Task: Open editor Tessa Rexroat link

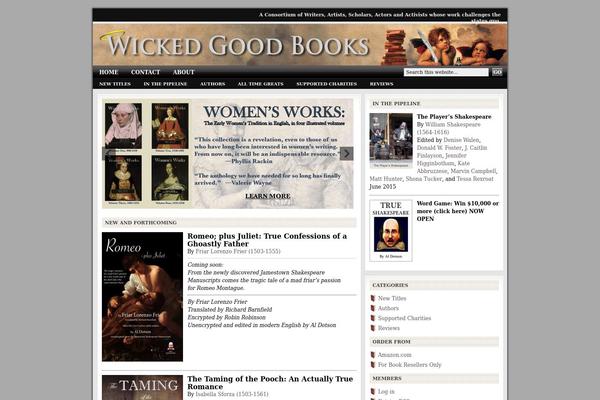Action: tap(475, 179)
